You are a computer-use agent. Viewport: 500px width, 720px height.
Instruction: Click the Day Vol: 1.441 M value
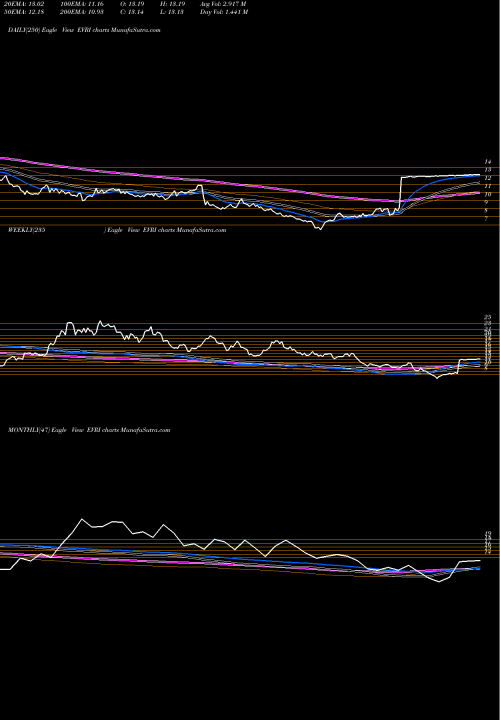tap(224, 12)
